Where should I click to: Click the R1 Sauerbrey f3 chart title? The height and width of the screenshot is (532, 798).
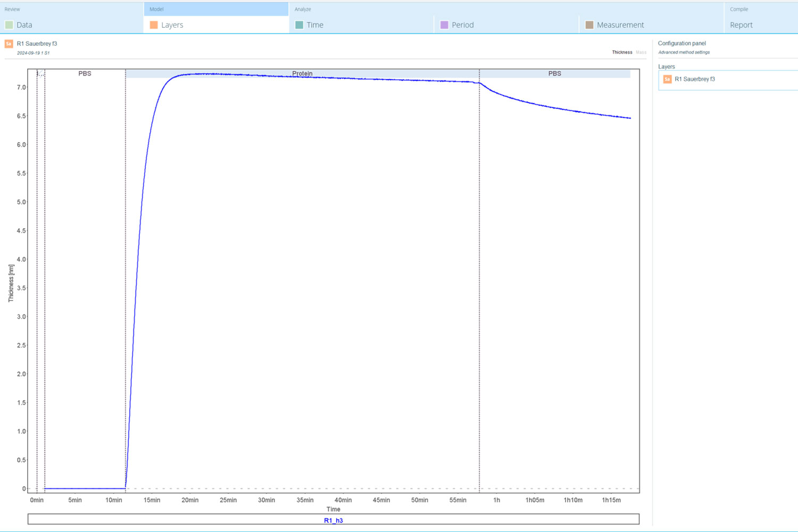[37, 44]
